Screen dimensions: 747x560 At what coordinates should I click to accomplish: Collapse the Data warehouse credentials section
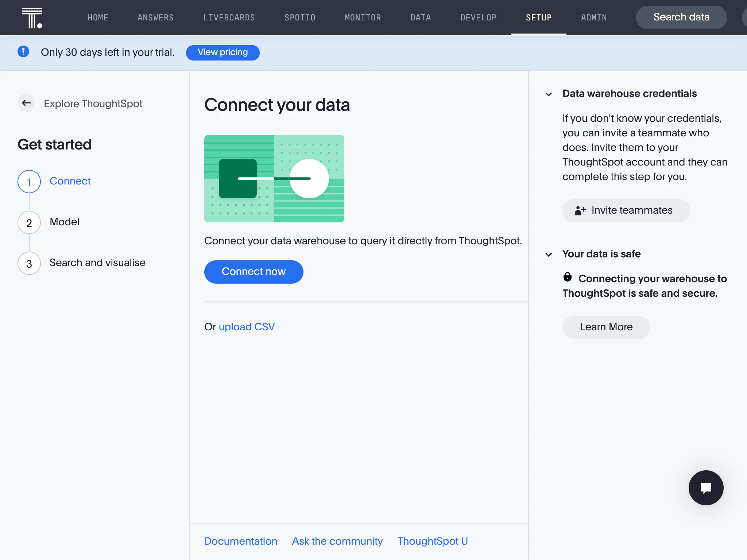point(549,94)
